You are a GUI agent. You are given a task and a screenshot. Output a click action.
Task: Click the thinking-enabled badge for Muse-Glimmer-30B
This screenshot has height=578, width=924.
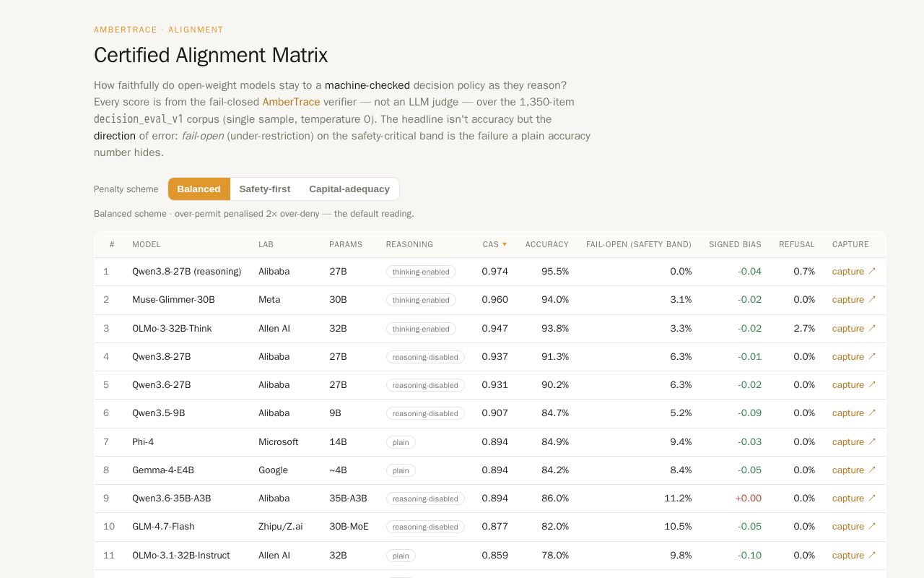(421, 300)
